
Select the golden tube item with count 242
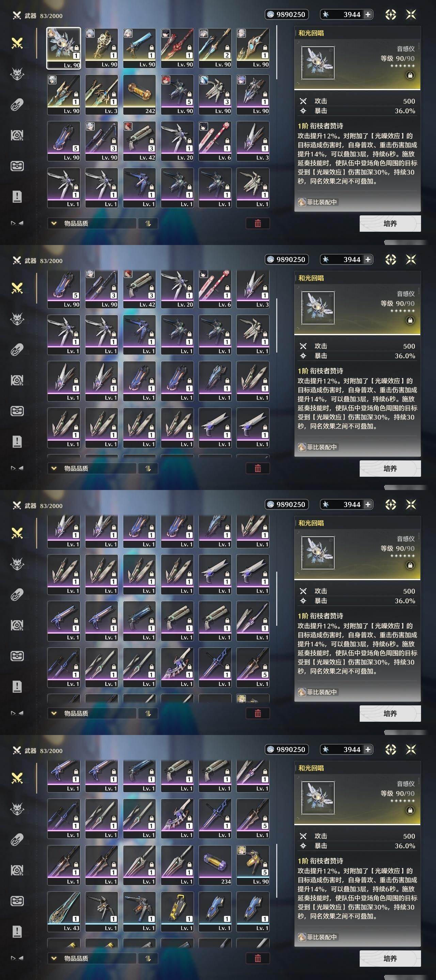point(139,95)
